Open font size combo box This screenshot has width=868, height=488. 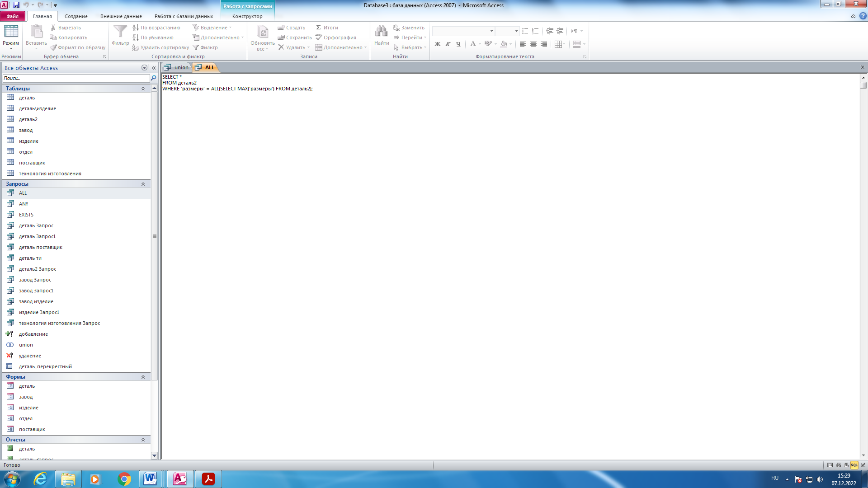click(x=507, y=31)
